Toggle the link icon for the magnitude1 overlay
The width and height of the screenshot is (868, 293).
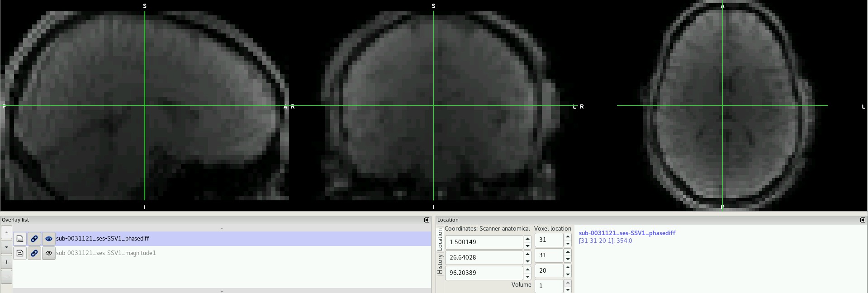click(x=34, y=253)
